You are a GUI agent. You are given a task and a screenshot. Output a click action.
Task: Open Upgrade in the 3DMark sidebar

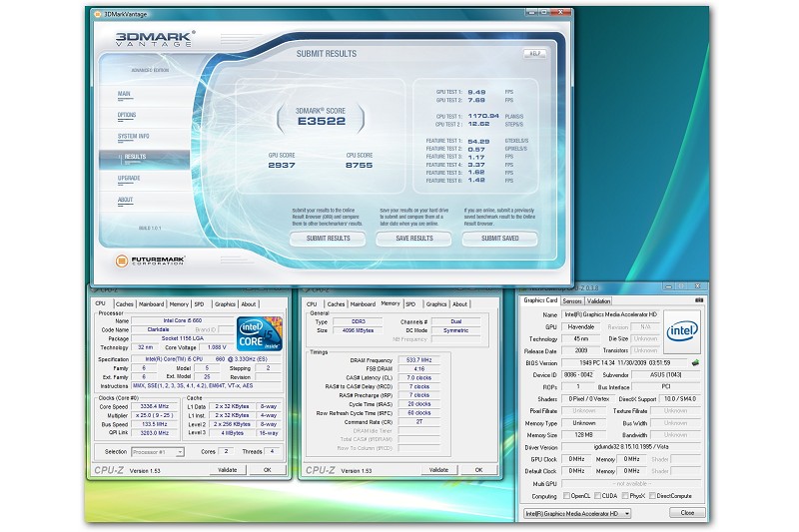tap(129, 179)
